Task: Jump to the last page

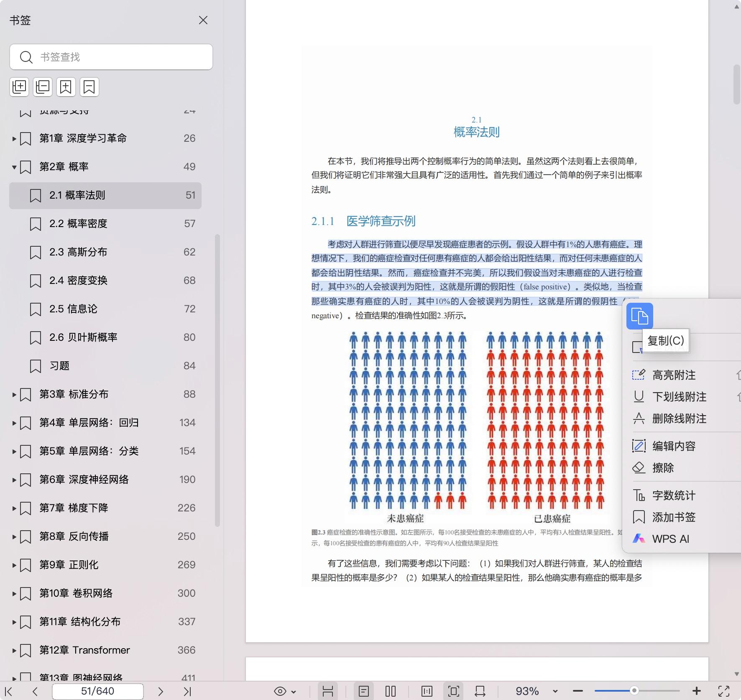Action: click(x=187, y=691)
